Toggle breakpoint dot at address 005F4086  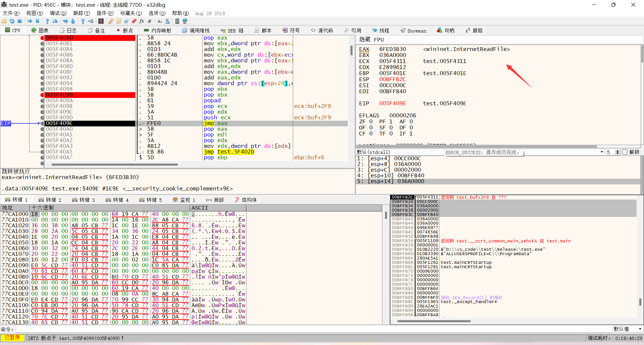click(42, 55)
